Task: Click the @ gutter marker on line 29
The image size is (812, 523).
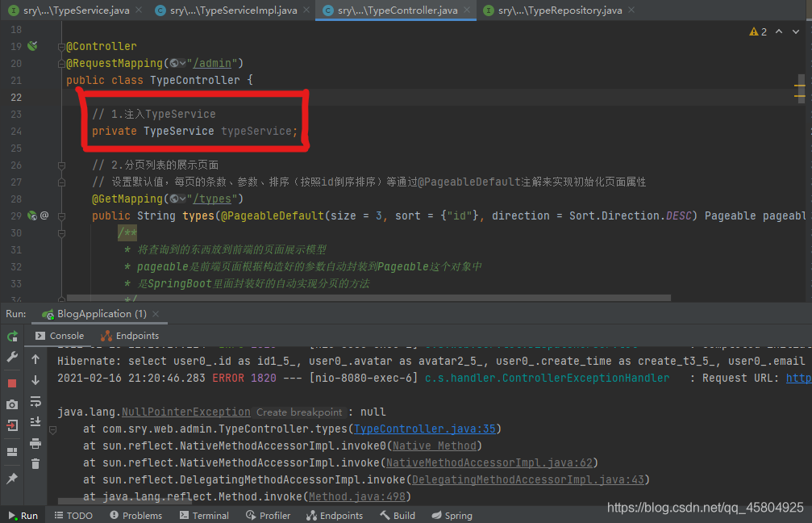Action: click(x=44, y=215)
